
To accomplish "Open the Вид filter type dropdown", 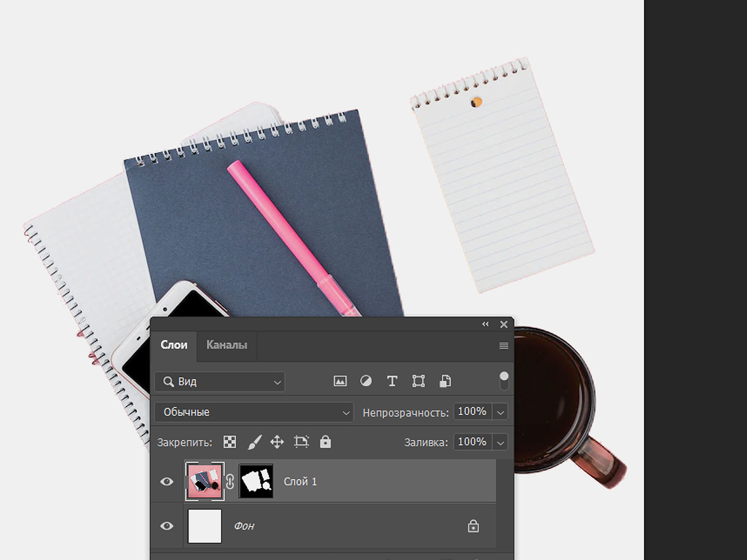I will (220, 382).
